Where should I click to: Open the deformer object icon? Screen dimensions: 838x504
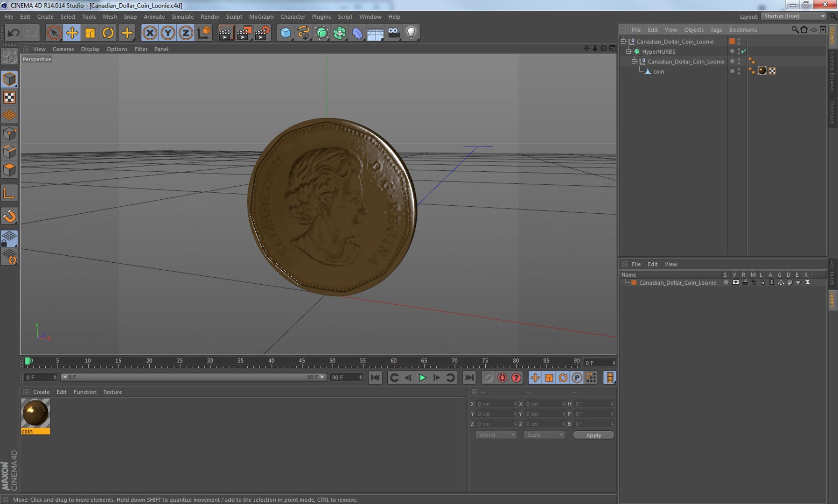[x=357, y=33]
